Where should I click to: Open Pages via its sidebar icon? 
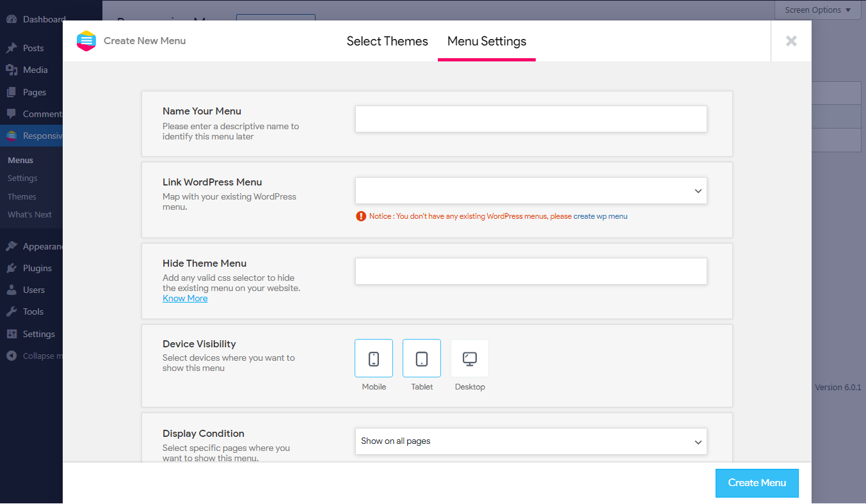pos(12,92)
